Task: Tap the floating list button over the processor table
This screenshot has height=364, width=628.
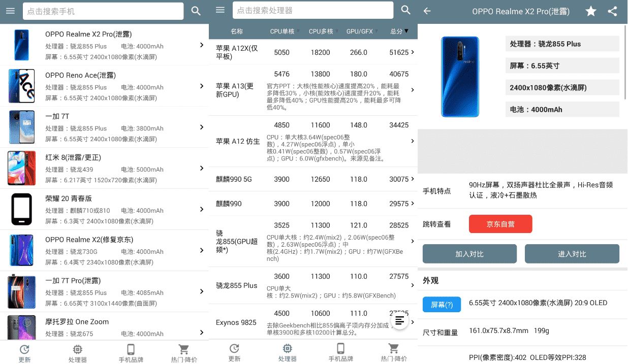Action: click(400, 320)
